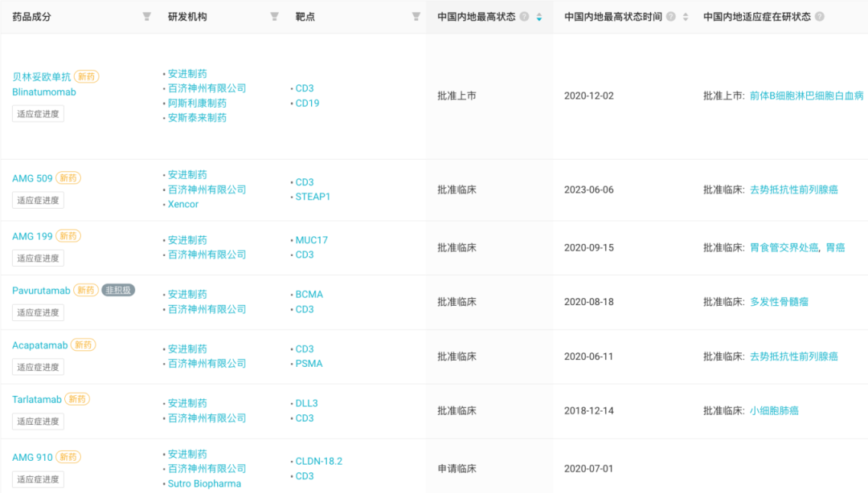Viewport: 868px width, 493px height.
Task: Select the STEAP1 target link
Action: pyautogui.click(x=313, y=197)
